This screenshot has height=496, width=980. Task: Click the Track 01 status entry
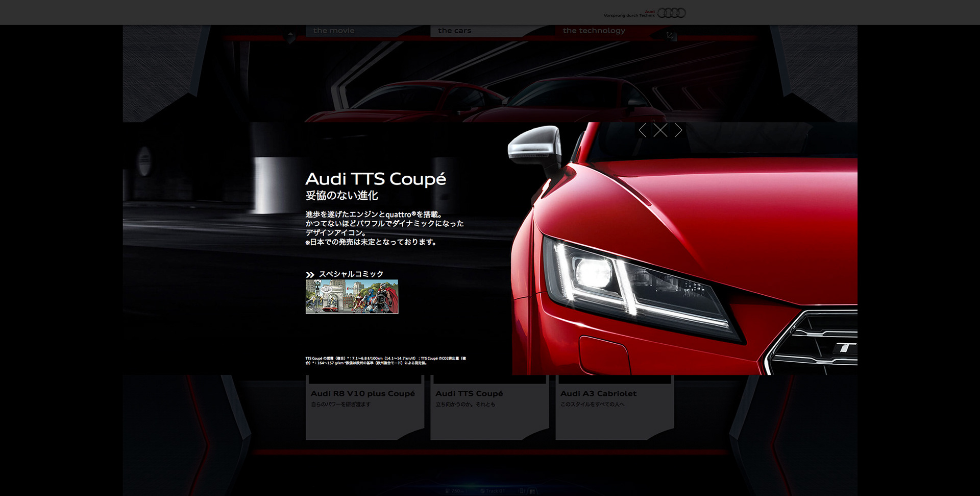[x=493, y=491]
